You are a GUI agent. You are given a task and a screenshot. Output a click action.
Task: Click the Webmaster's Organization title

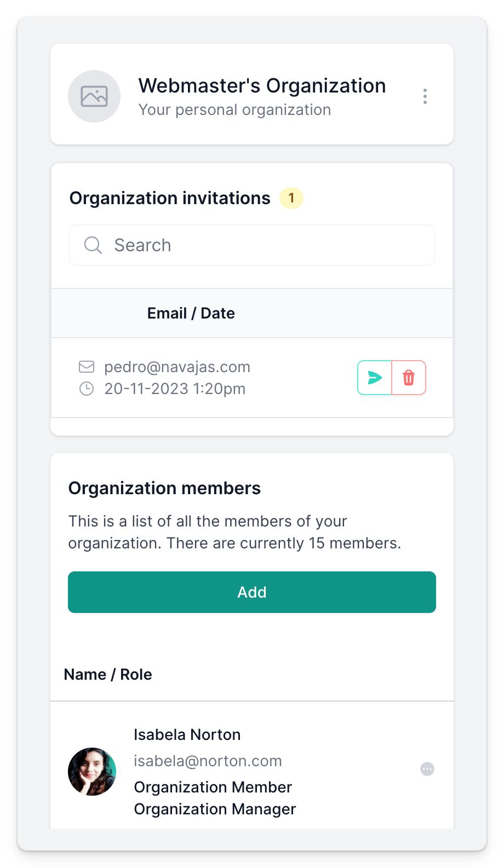pyautogui.click(x=262, y=86)
